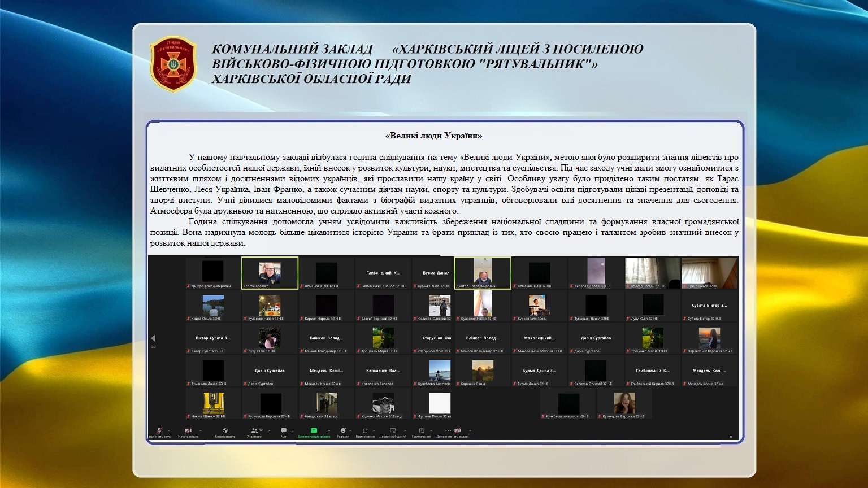Select Сергей Величко's video tile
This screenshot has width=868, height=488.
pos(270,273)
